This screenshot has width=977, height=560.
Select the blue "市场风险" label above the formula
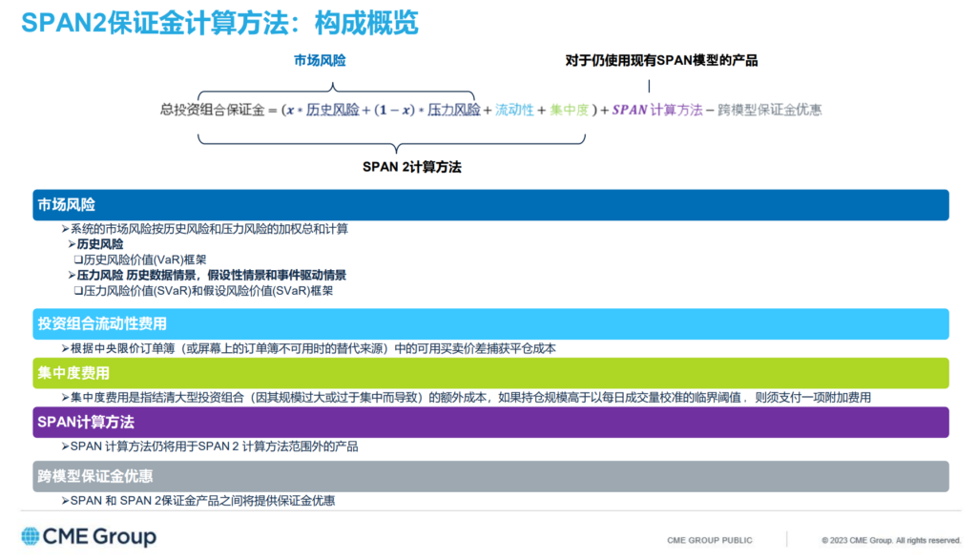(x=320, y=60)
